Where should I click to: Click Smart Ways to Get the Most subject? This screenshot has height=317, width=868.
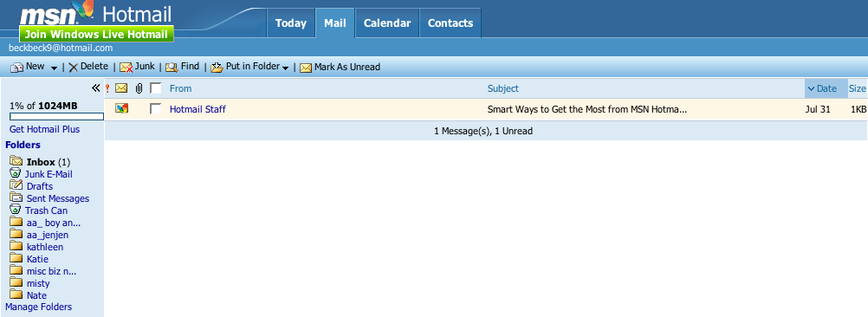[586, 109]
